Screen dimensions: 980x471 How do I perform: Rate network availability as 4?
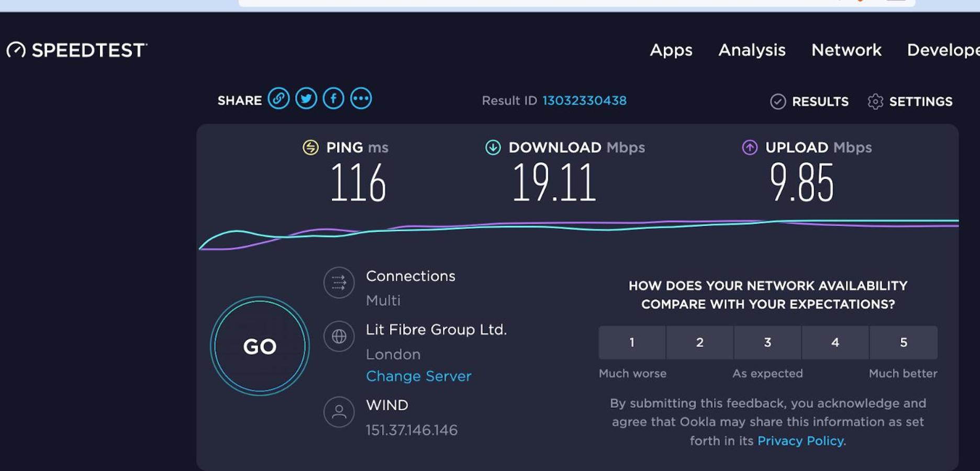click(836, 342)
